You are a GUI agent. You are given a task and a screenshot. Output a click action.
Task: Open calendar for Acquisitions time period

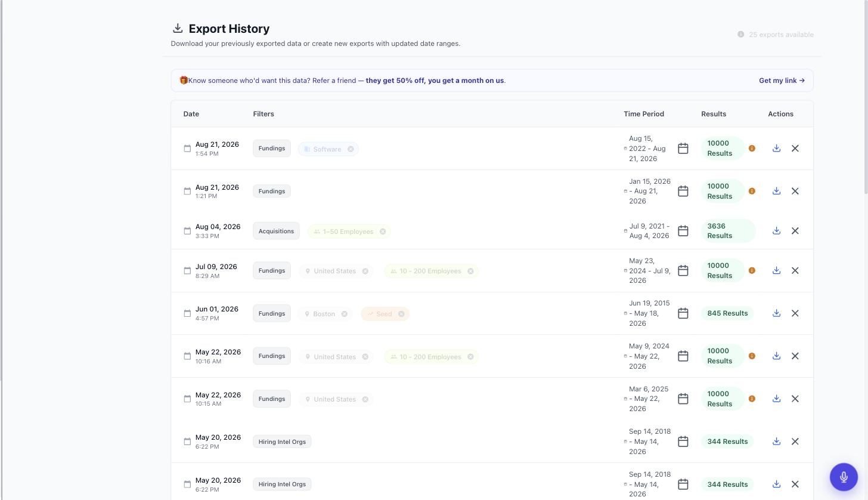683,231
